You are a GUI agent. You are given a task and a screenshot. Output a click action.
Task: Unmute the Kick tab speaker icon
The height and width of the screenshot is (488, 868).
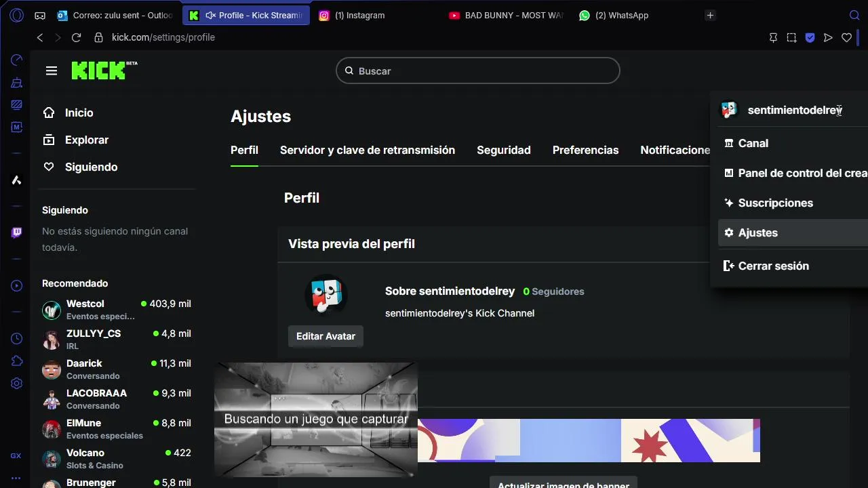pyautogui.click(x=210, y=15)
